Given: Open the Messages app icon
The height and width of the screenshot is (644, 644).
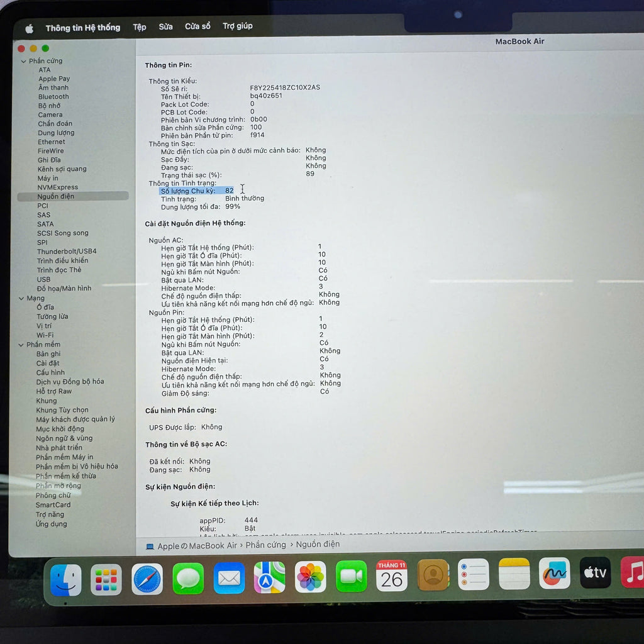Looking at the screenshot, I should (188, 579).
